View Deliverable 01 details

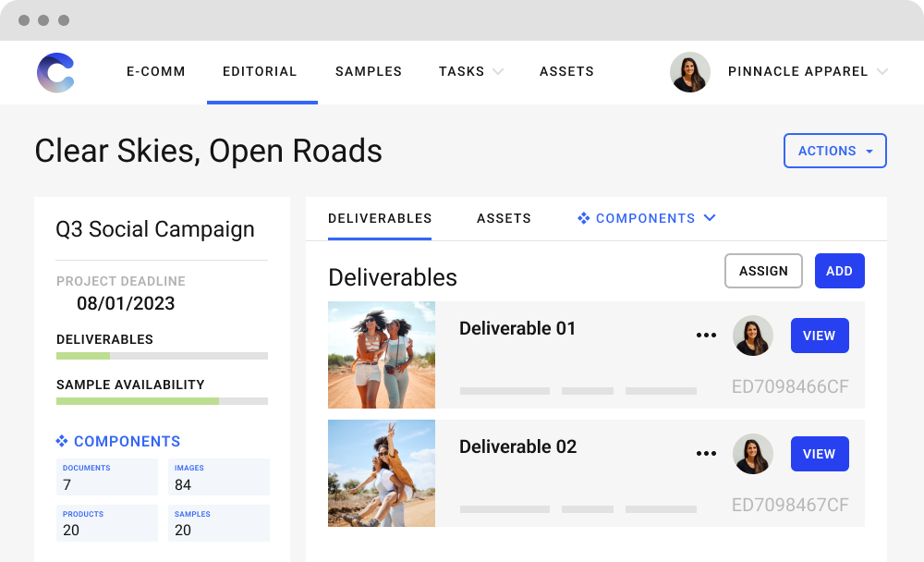(x=819, y=336)
